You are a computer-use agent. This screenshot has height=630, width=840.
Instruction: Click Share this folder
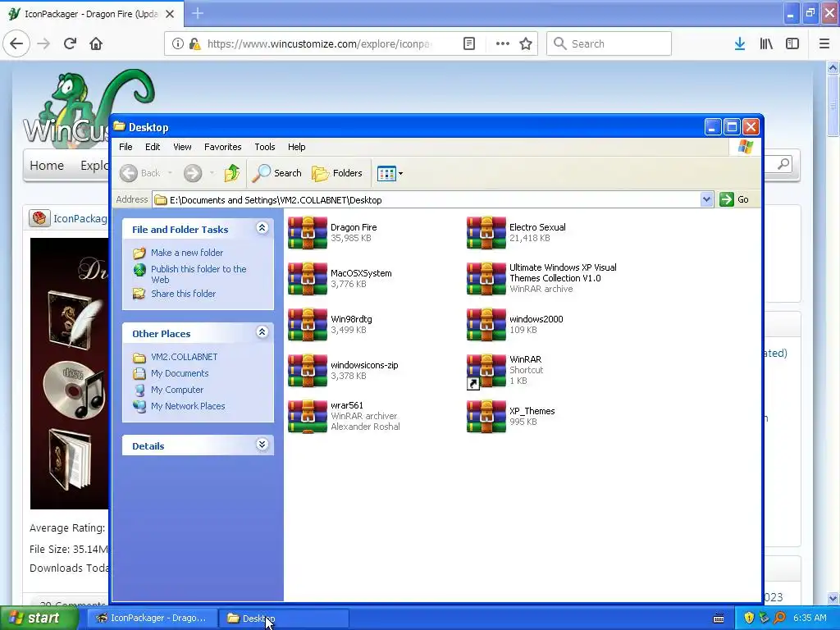pos(183,294)
